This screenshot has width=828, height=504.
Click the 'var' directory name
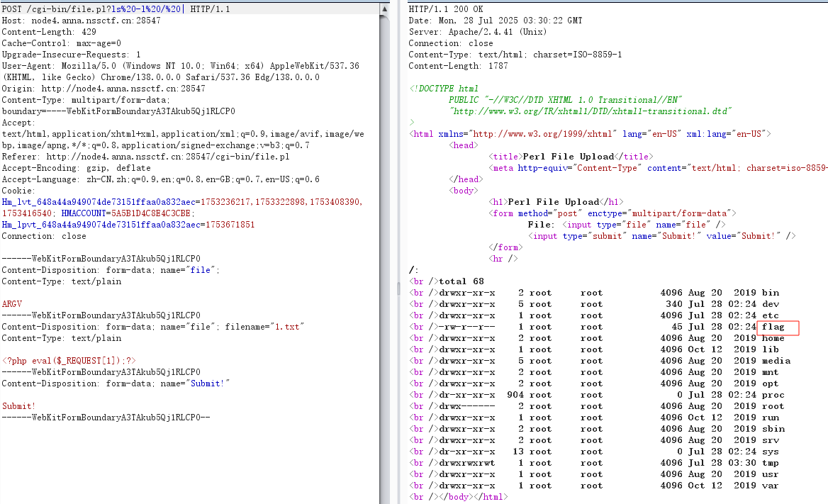[x=771, y=486]
